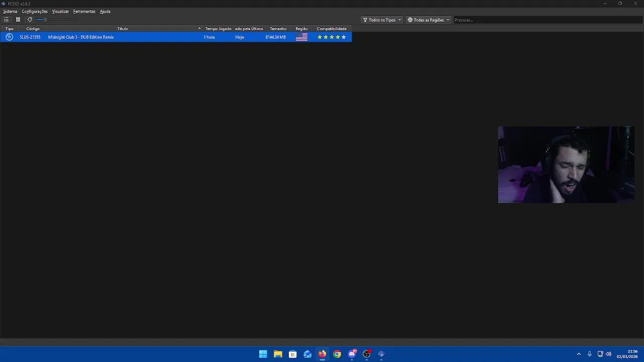Switch to game grid view

point(18,20)
